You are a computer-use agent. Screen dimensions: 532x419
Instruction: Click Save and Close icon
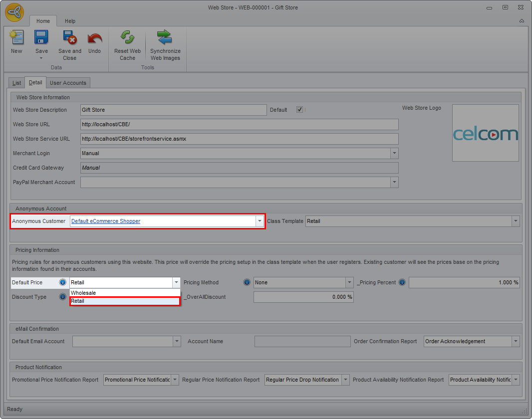(69, 38)
